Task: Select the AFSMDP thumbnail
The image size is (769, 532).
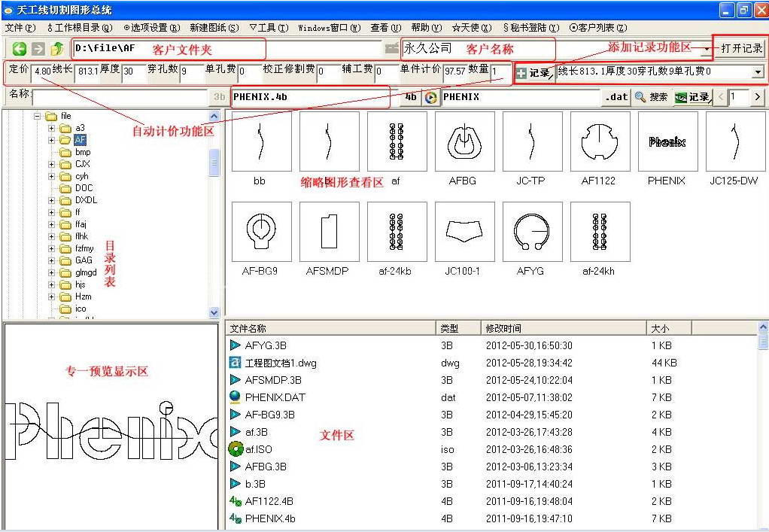Action: point(329,232)
